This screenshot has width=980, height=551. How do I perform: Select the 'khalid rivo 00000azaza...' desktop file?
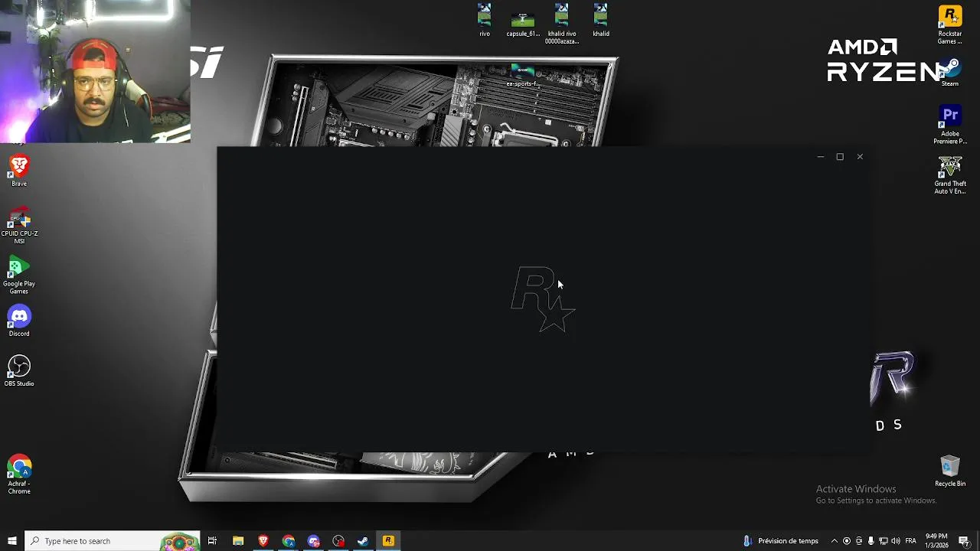click(x=562, y=23)
